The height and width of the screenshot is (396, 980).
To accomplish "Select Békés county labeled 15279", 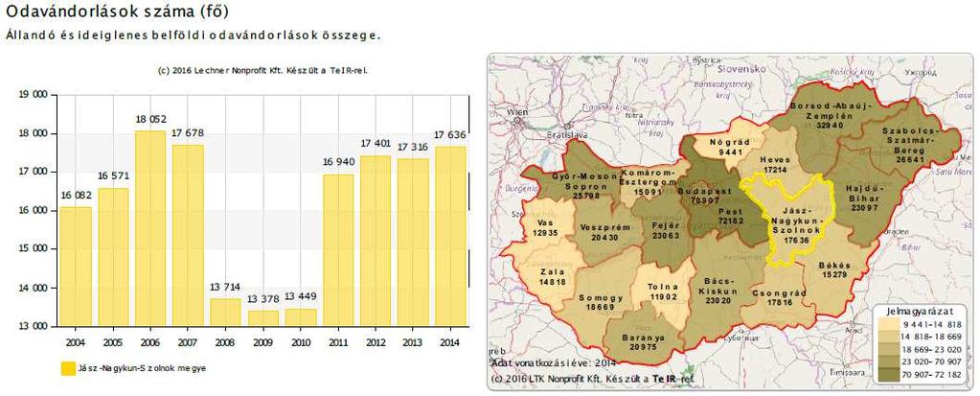I will pos(835,270).
